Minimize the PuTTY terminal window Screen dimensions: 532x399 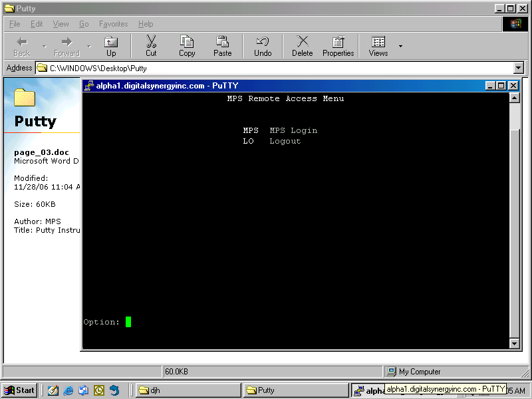point(490,86)
